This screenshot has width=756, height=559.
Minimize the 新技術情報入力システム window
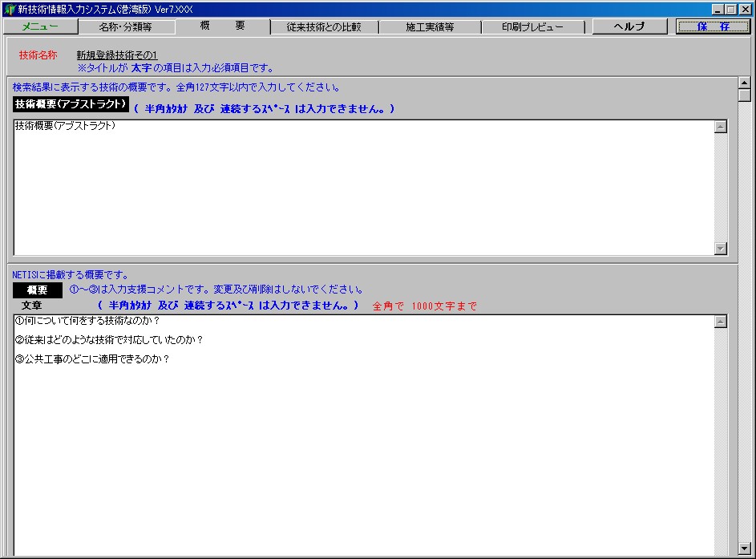[718, 9]
